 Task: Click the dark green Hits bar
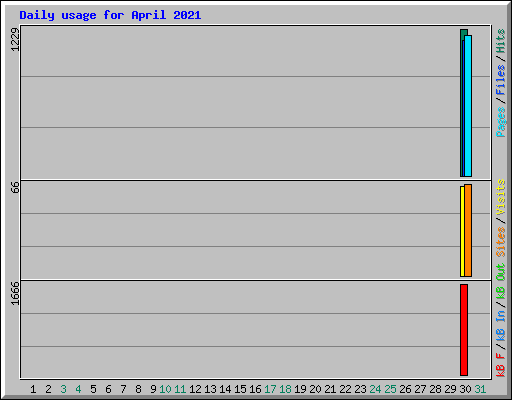[462, 103]
